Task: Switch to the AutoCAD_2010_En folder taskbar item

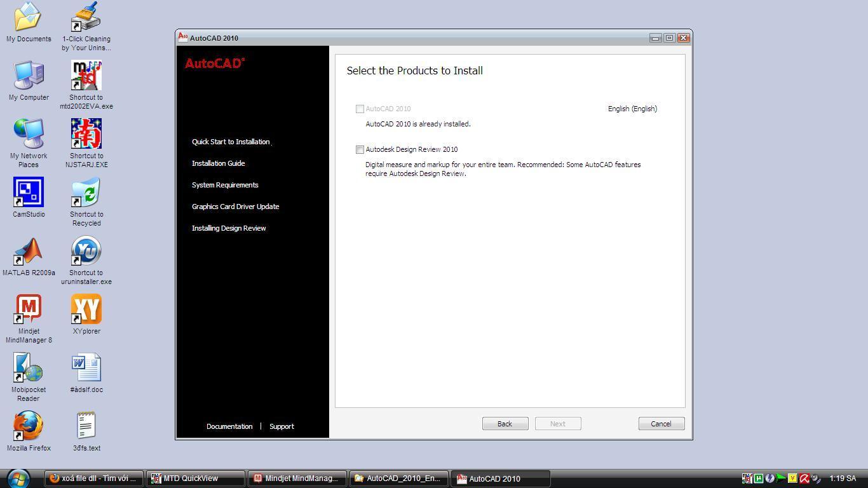Action: coord(399,478)
